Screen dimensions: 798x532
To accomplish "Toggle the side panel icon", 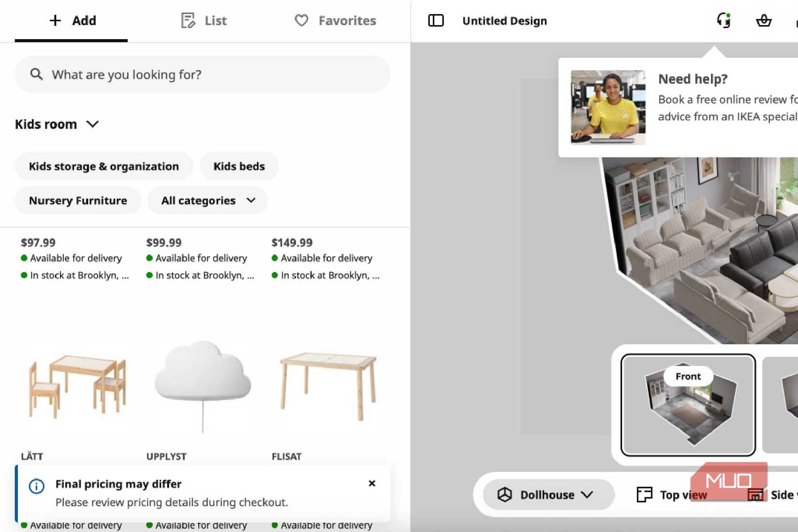I will 436,20.
